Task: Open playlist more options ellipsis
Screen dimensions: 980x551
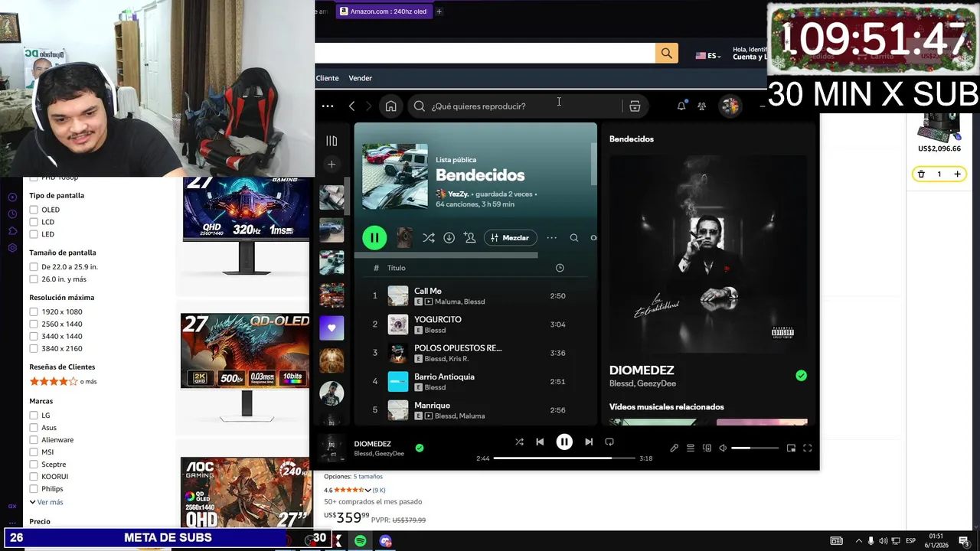Action: 551,238
